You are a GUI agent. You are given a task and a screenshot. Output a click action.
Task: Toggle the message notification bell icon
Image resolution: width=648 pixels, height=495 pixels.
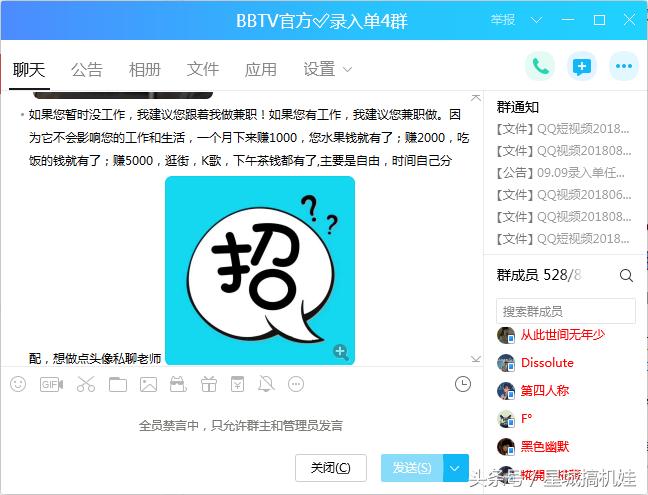coord(267,384)
